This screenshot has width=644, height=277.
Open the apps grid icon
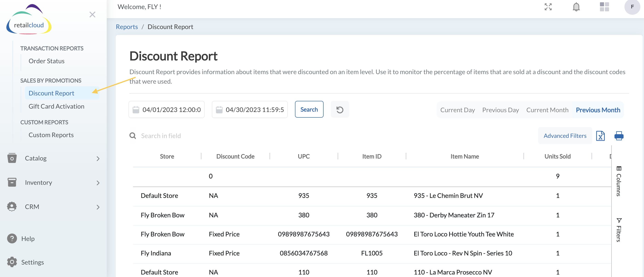point(604,7)
